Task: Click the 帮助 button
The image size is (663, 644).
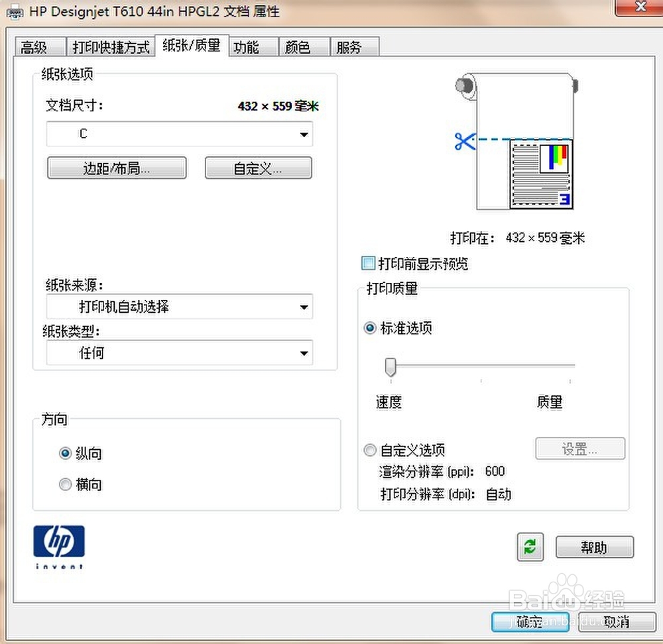Action: (595, 547)
